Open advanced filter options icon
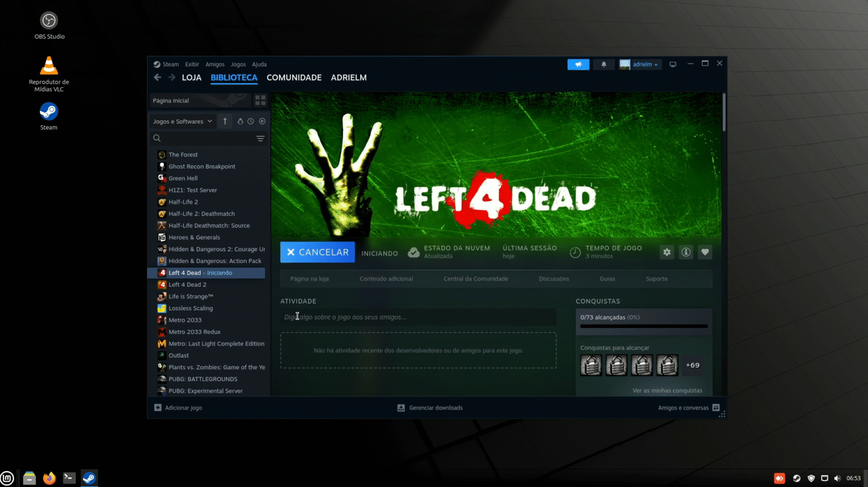 click(x=260, y=138)
